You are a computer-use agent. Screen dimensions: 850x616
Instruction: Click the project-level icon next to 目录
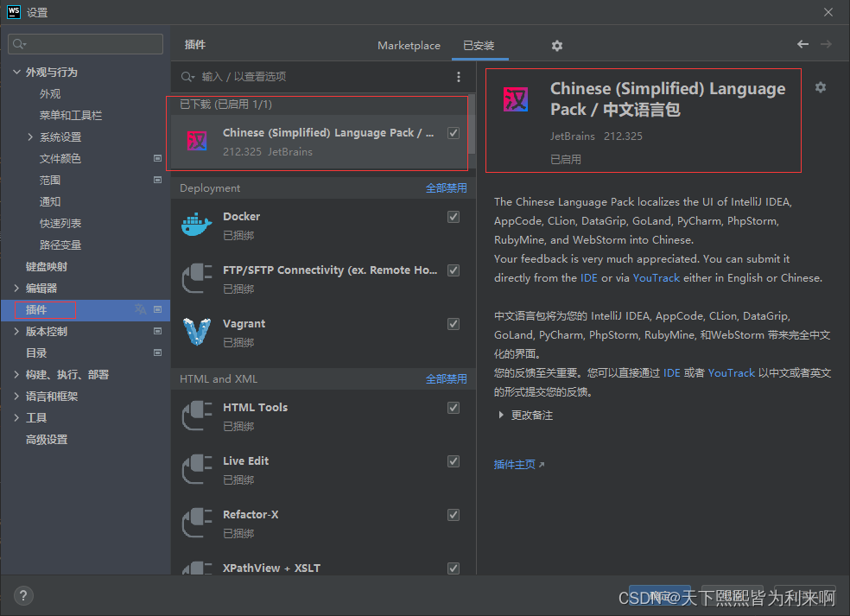tap(158, 353)
